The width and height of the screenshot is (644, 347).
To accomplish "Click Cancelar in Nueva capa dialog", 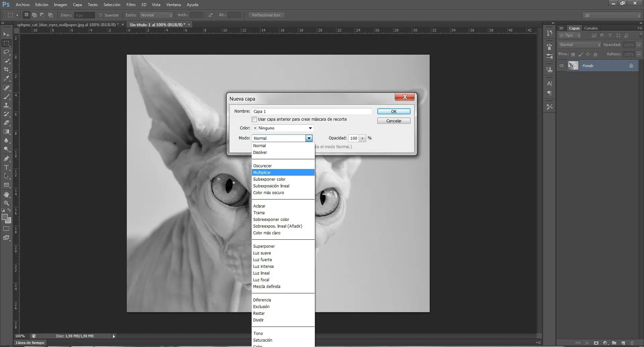I will coord(394,121).
